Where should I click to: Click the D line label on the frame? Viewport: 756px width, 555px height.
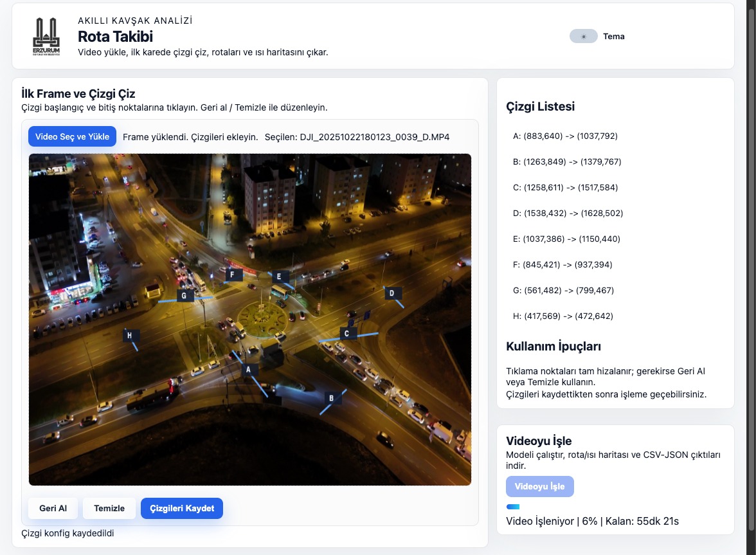tap(391, 293)
